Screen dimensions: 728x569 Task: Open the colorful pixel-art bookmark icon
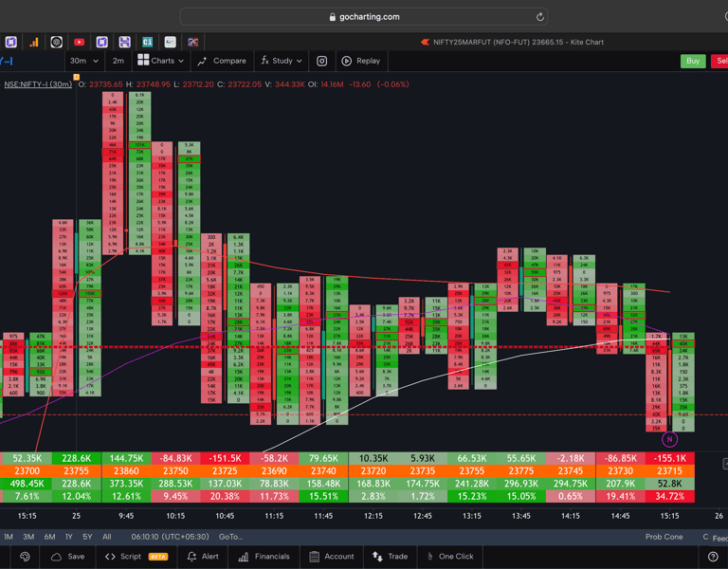(x=192, y=43)
